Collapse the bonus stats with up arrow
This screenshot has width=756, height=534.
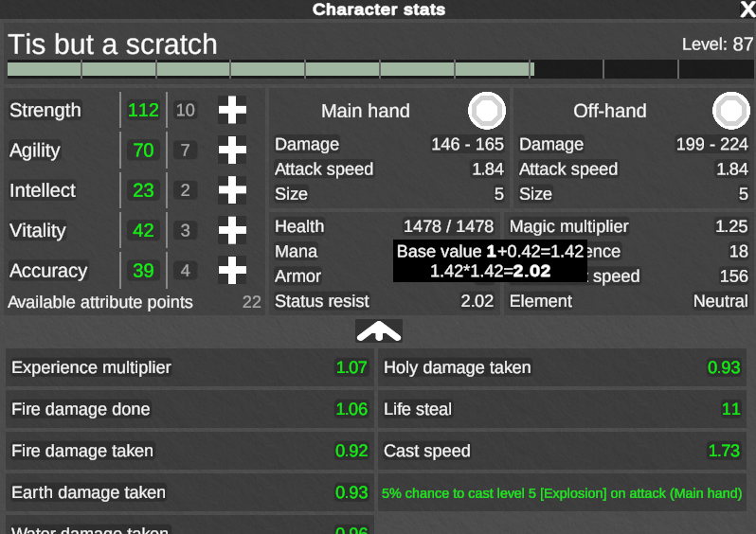379,331
